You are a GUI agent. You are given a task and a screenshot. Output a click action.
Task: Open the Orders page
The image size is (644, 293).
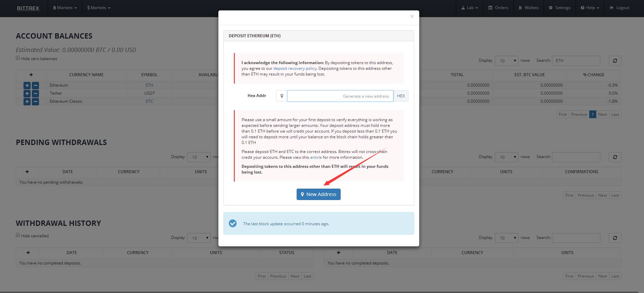(498, 8)
